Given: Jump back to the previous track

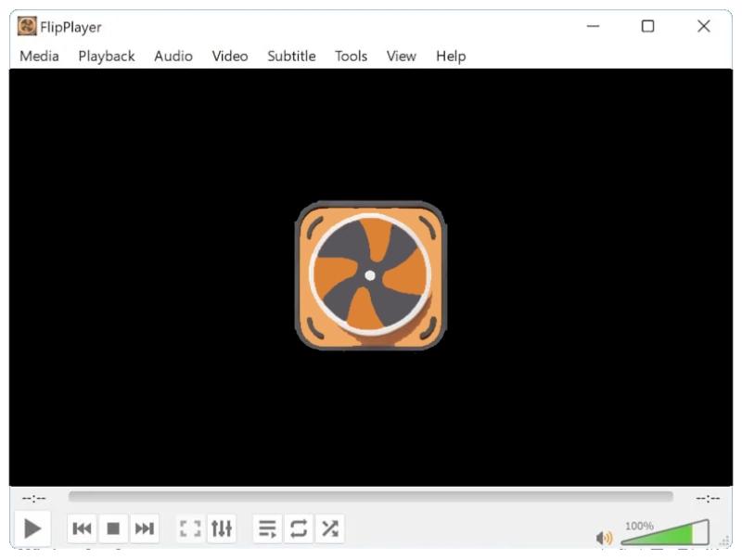Looking at the screenshot, I should coord(82,528).
